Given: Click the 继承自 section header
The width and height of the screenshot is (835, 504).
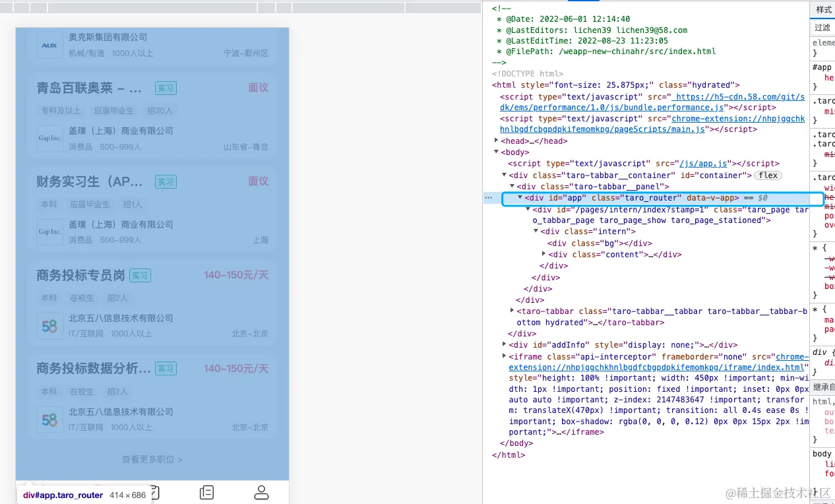Looking at the screenshot, I should pyautogui.click(x=824, y=387).
